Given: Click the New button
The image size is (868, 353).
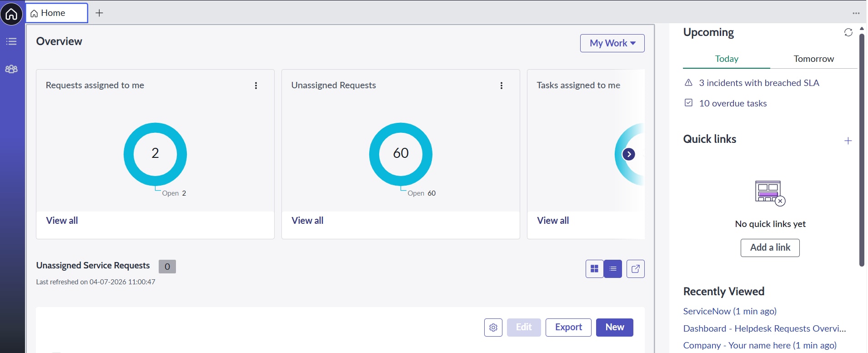Looking at the screenshot, I should [614, 328].
